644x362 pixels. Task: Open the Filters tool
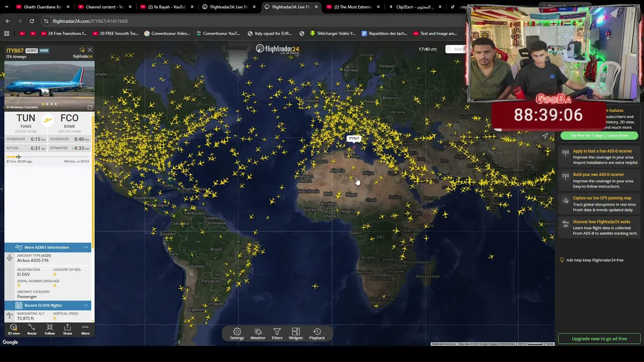[277, 334]
